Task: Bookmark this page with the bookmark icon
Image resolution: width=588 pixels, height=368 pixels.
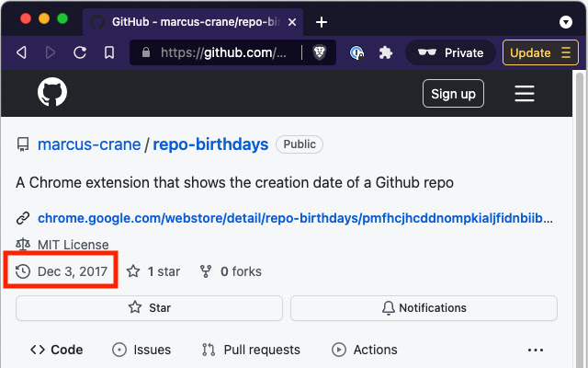Action: click(x=109, y=52)
